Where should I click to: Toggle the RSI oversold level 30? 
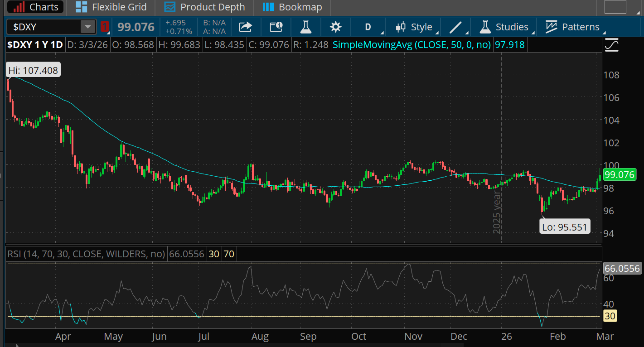point(213,254)
